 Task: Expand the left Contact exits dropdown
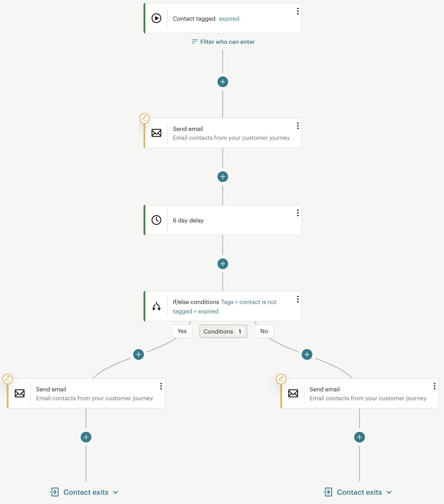click(115, 492)
